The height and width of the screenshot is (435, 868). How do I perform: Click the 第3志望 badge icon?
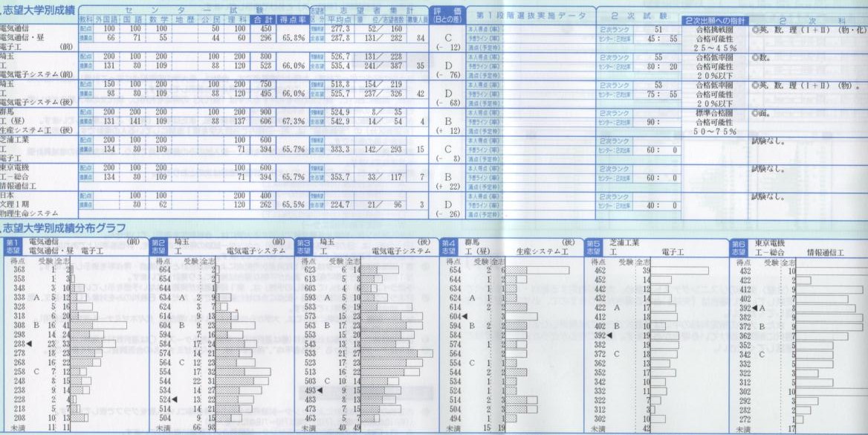point(302,246)
